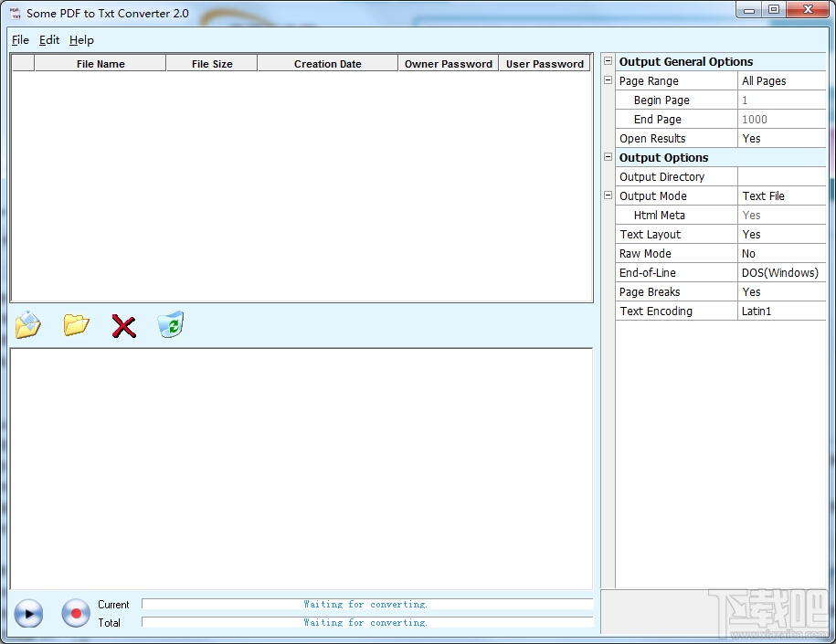The height and width of the screenshot is (644, 836).
Task: Select the Text Encoding property label
Action: pyautogui.click(x=656, y=311)
